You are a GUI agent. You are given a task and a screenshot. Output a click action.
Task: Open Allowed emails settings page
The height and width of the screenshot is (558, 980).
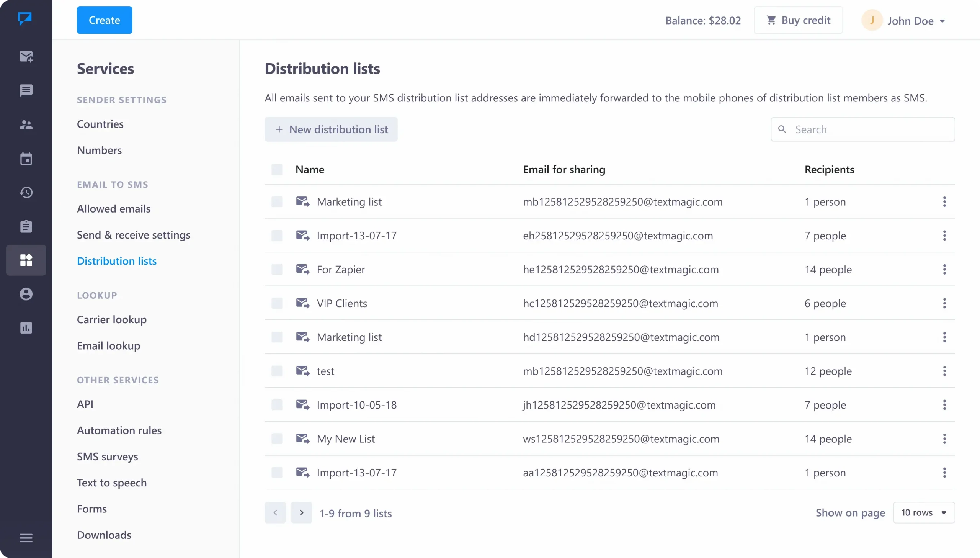113,208
